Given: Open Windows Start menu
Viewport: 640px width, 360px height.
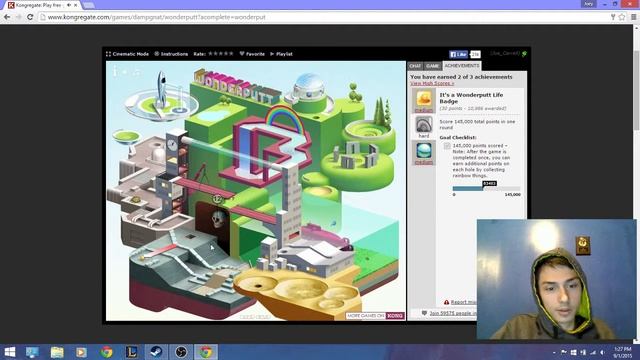Looking at the screenshot, I should 10,352.
